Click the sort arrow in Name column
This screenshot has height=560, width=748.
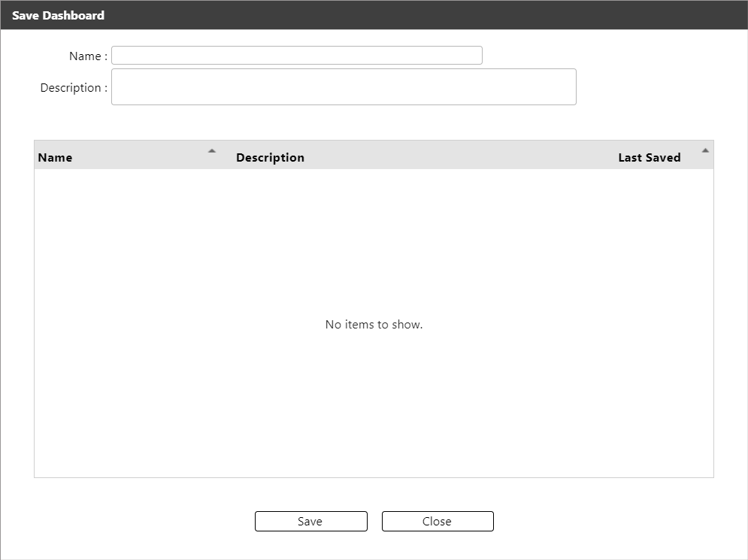(212, 151)
